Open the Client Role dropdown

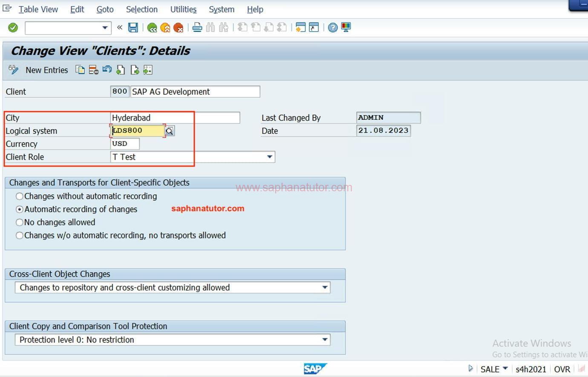269,157
